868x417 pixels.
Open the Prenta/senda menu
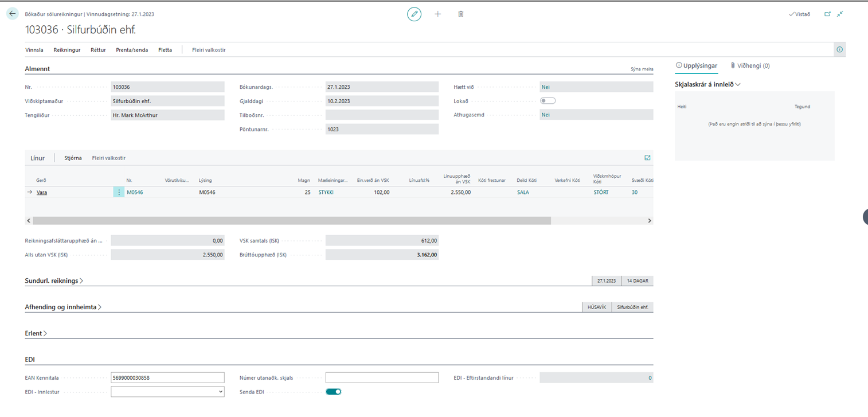(x=132, y=50)
